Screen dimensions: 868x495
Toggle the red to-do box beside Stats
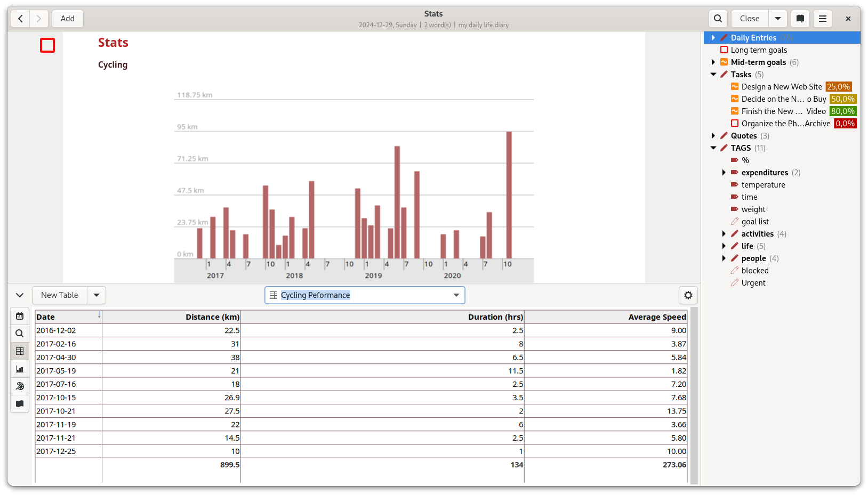(x=47, y=45)
